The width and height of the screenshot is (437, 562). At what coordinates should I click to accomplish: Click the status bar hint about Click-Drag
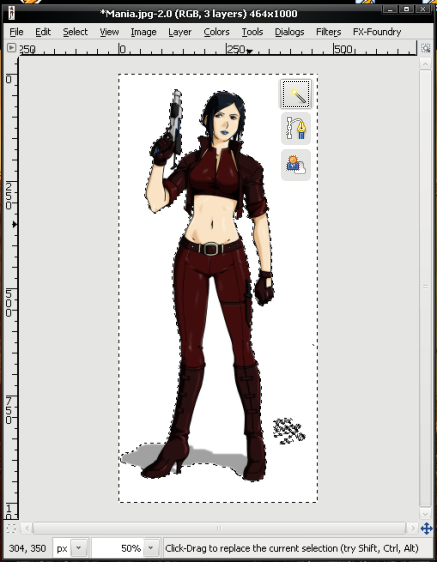click(x=291, y=548)
